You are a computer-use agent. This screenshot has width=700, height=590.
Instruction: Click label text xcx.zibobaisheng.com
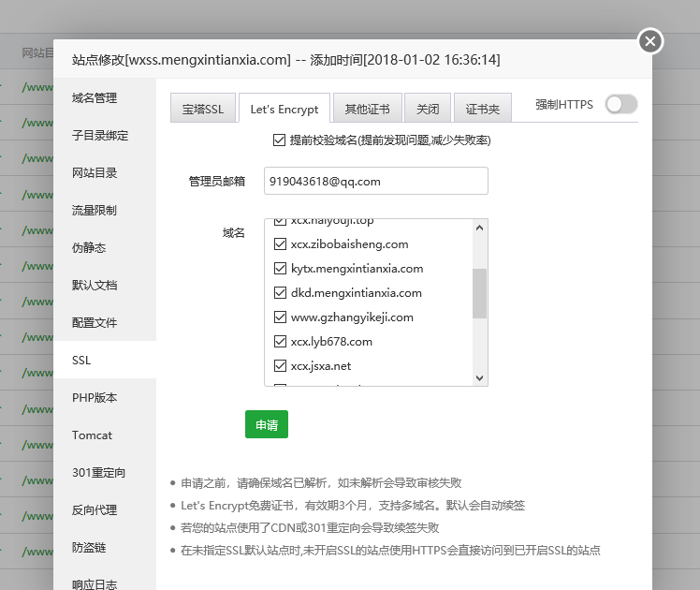(x=350, y=244)
